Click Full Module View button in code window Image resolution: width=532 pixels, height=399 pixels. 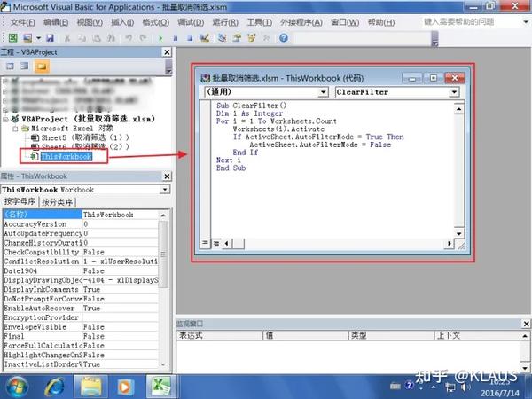216,243
